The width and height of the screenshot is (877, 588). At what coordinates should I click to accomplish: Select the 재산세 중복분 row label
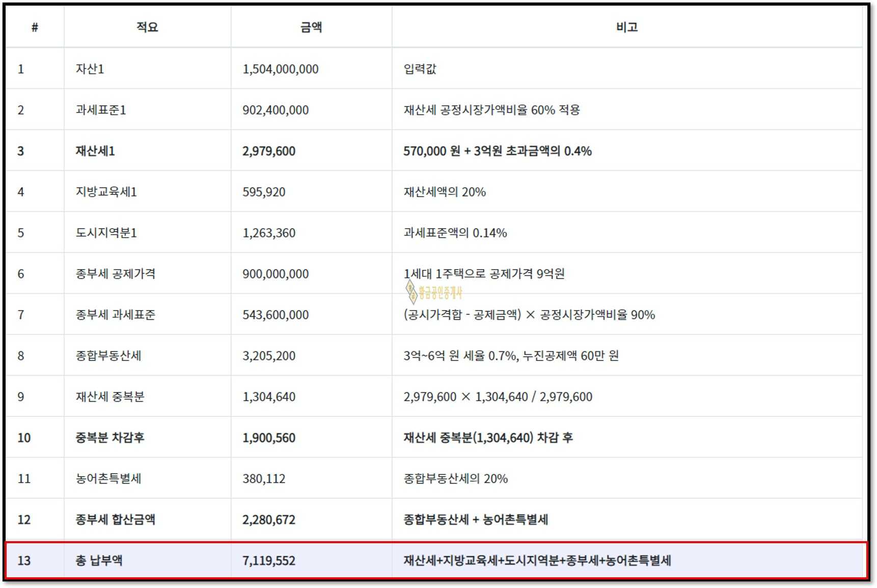pos(110,397)
